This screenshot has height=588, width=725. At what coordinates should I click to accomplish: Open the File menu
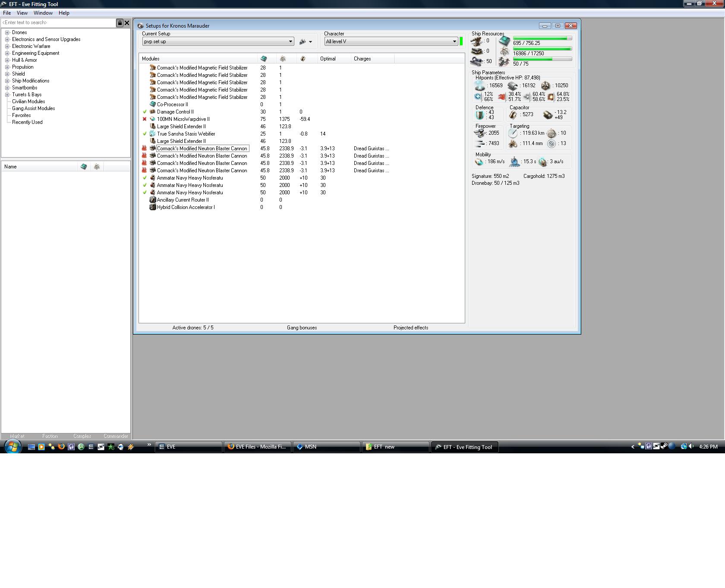click(x=7, y=13)
